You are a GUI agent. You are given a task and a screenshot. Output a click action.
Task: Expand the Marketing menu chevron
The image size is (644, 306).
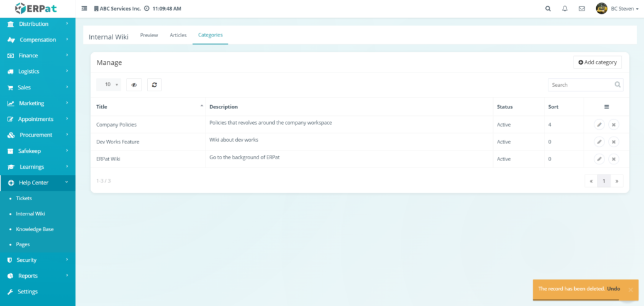[x=67, y=103]
